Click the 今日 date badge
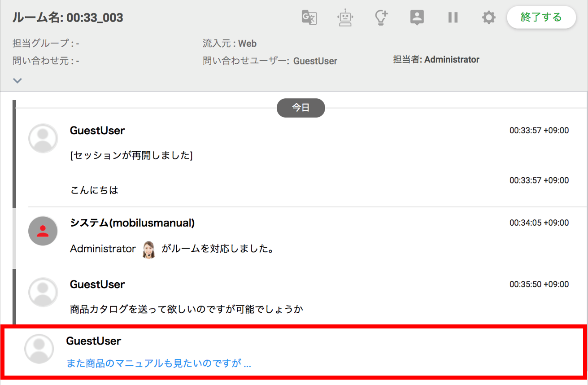 tap(301, 108)
